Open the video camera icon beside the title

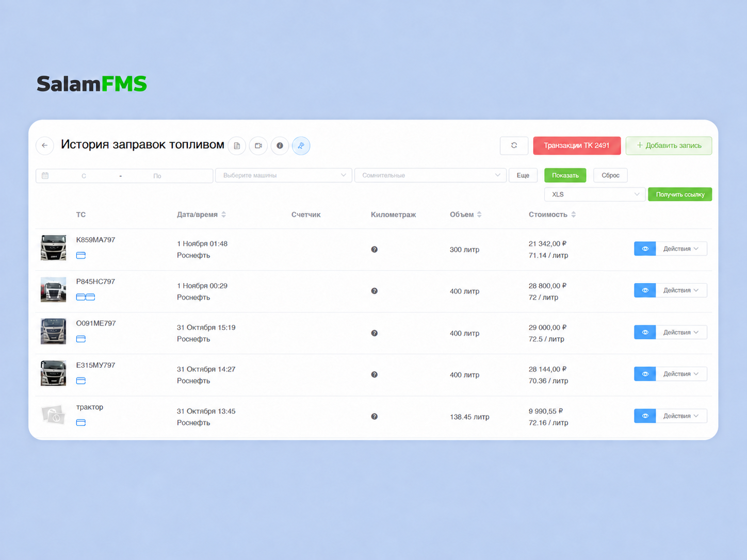[x=258, y=146]
